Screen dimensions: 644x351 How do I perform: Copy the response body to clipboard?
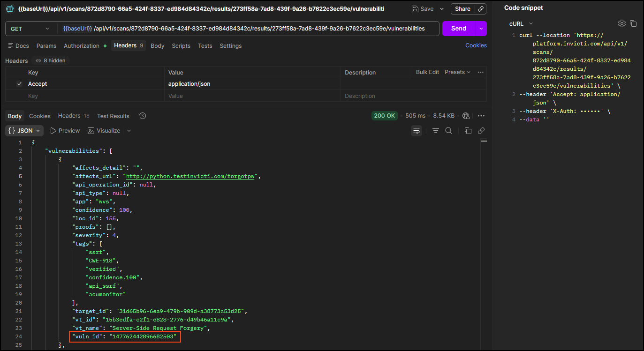(x=468, y=131)
